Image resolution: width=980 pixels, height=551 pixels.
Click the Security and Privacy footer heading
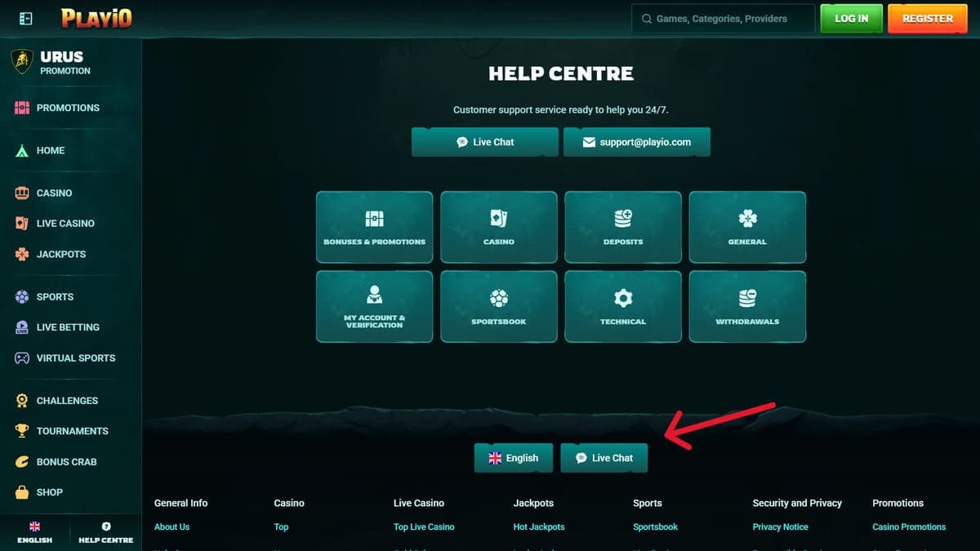pyautogui.click(x=797, y=503)
